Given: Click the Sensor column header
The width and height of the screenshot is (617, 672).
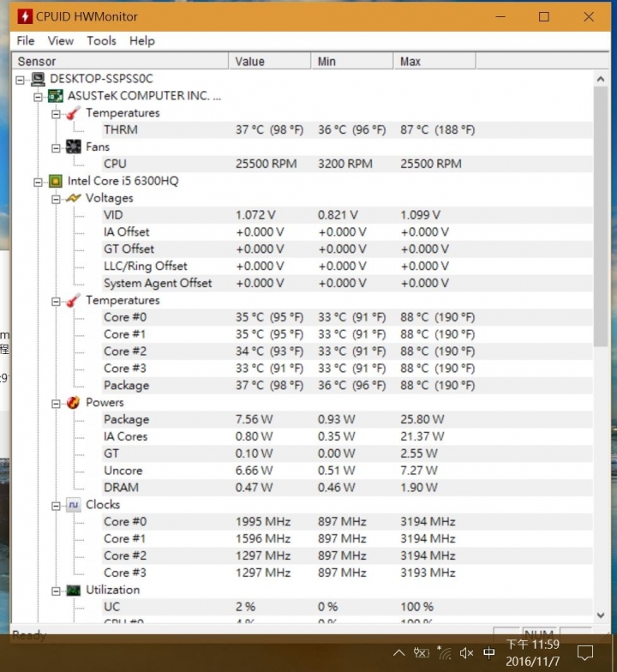Looking at the screenshot, I should 120,62.
